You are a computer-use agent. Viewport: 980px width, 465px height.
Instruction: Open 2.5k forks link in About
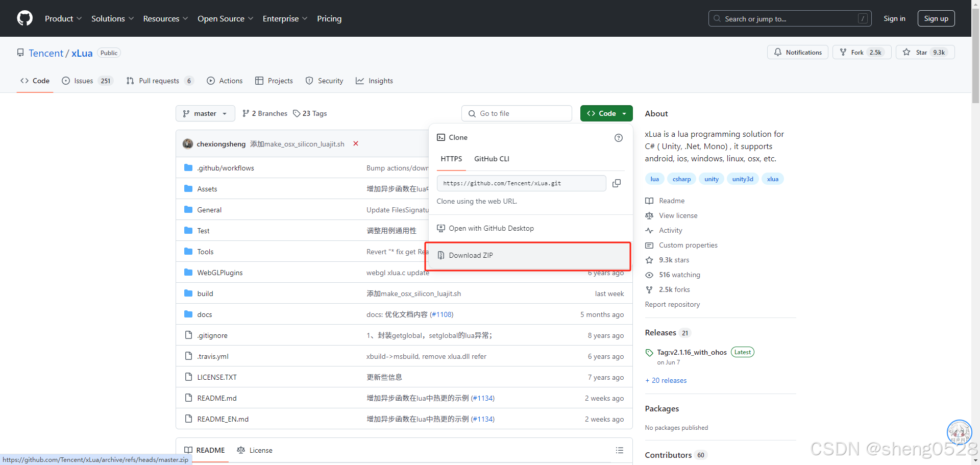click(x=668, y=289)
